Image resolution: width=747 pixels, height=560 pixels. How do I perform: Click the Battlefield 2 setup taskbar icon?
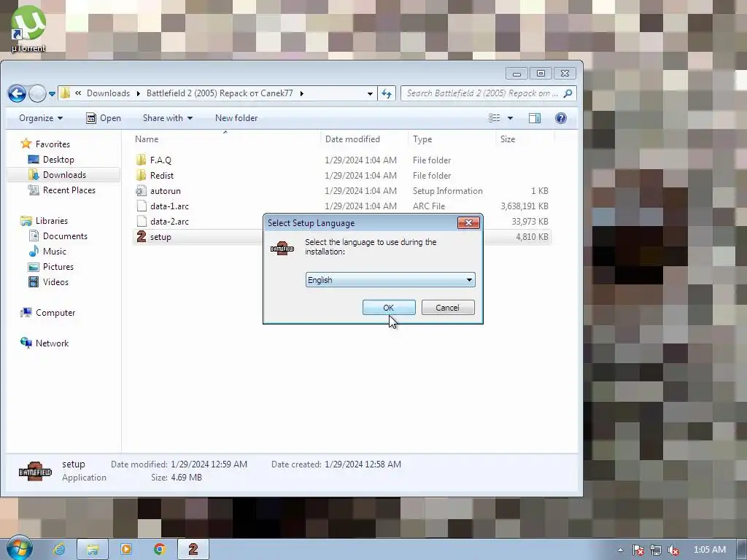tap(193, 549)
